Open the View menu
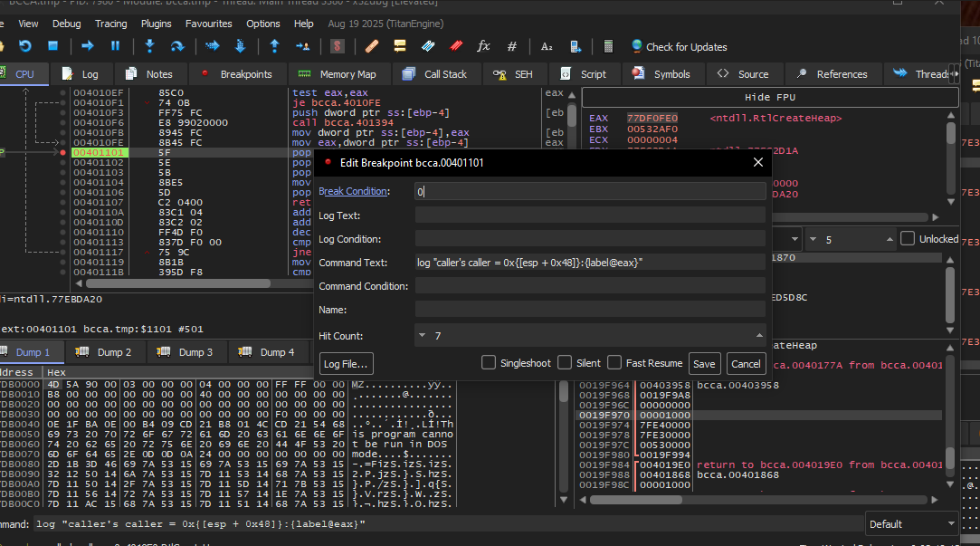 tap(28, 24)
